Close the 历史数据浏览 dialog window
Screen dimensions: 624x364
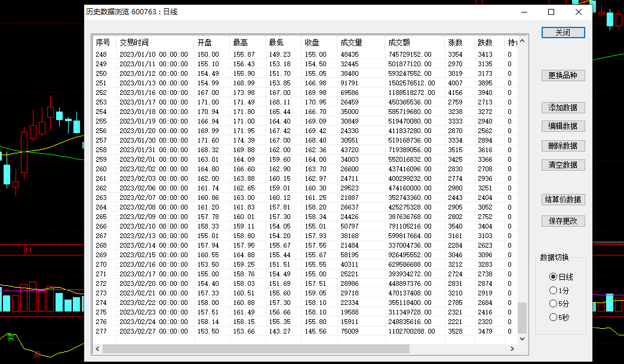coord(579,12)
